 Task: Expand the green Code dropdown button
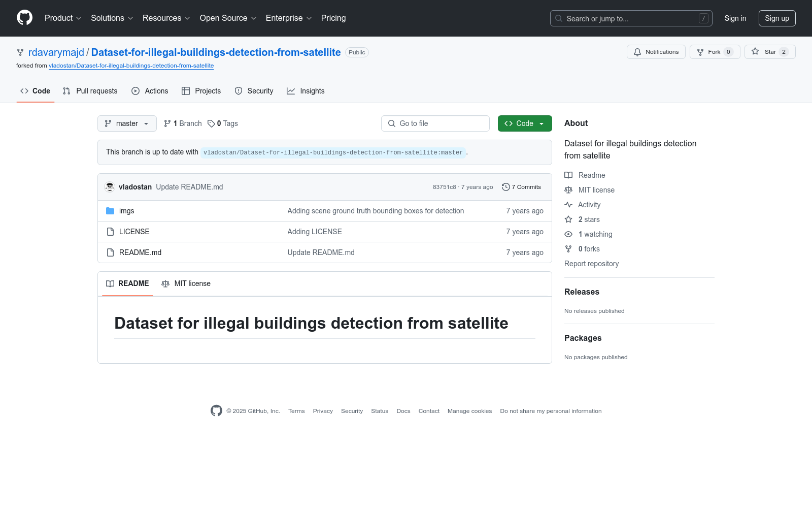coord(525,123)
